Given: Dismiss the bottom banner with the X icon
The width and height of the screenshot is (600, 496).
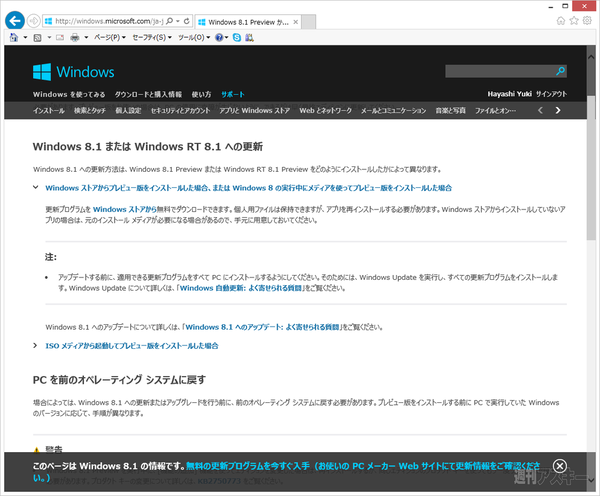Looking at the screenshot, I should tap(560, 466).
